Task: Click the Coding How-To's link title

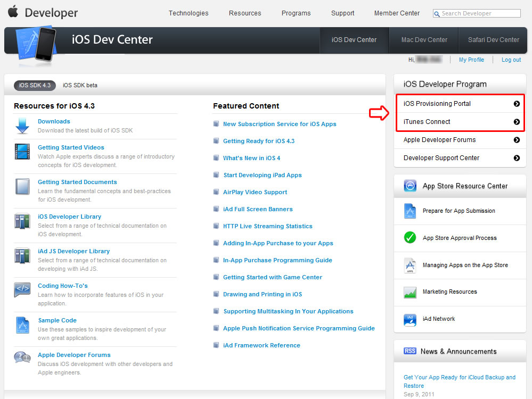Action: (x=63, y=286)
